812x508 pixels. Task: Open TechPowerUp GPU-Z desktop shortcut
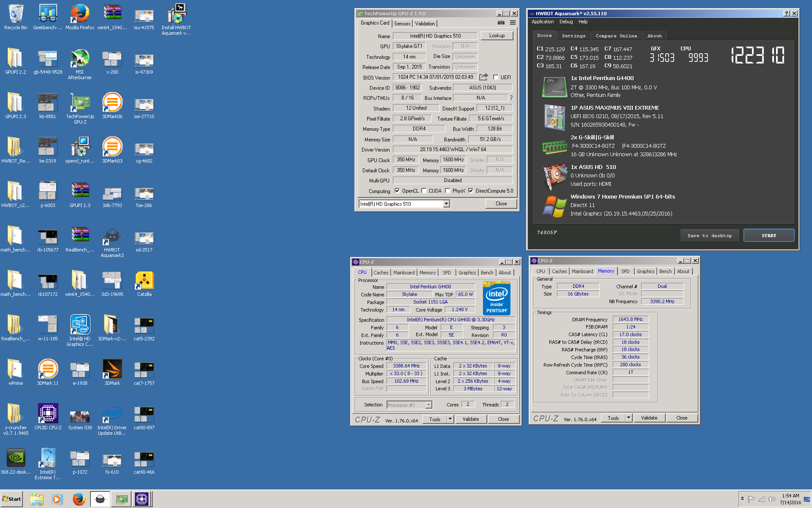[x=80, y=109]
